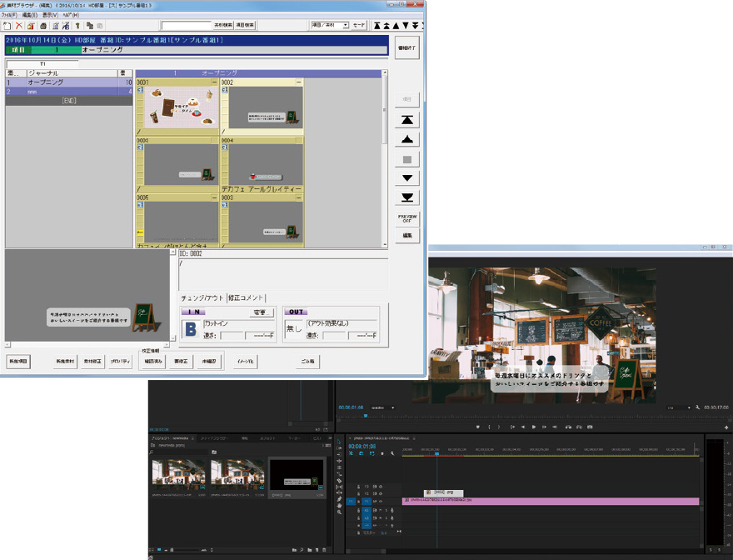
Task: Toggle the A1 audio track target in timeline
Action: pos(366,510)
